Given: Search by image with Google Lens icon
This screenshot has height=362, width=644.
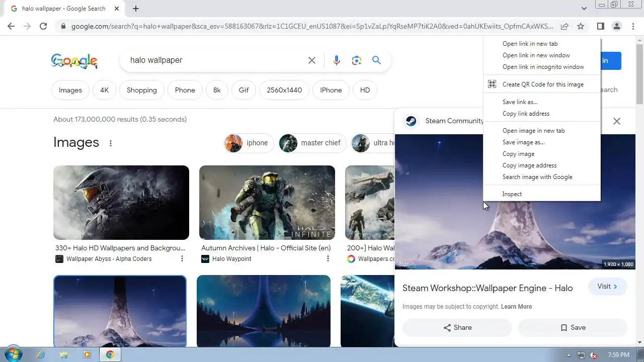Looking at the screenshot, I should pos(357,60).
